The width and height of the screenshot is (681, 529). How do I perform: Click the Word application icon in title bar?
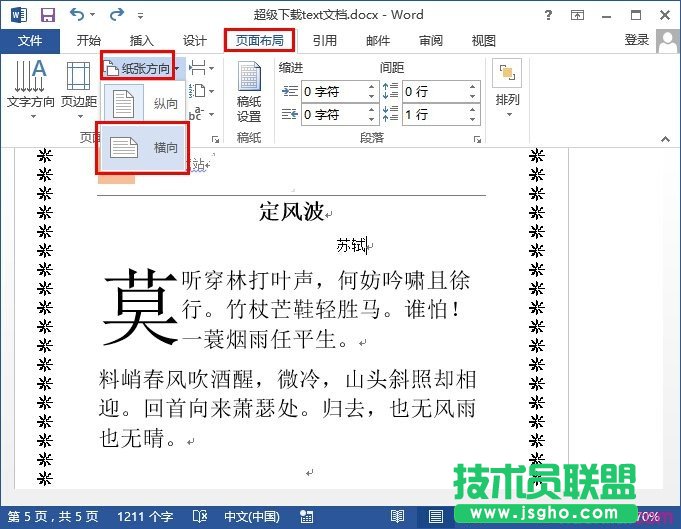pos(19,15)
